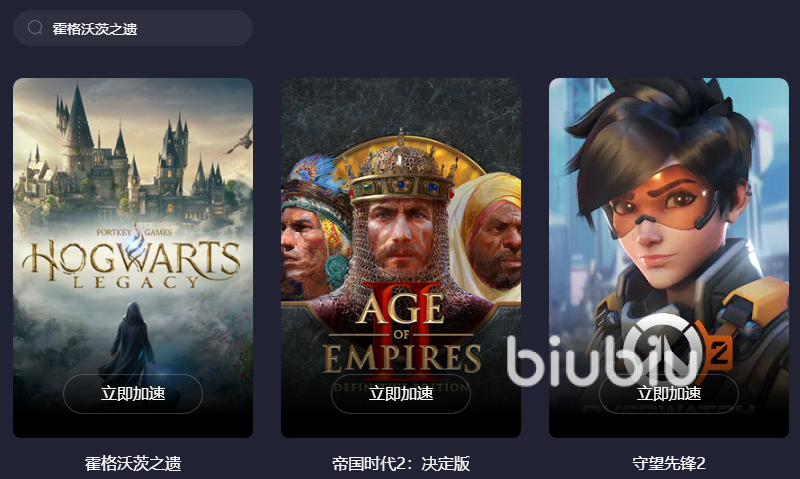
Task: Click the Portkey Games label on the cover
Action: point(134,232)
